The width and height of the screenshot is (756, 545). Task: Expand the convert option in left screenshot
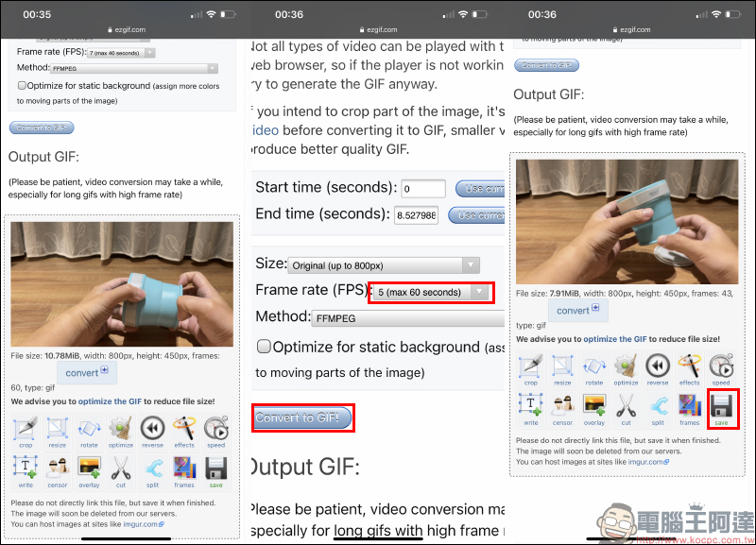pos(87,372)
